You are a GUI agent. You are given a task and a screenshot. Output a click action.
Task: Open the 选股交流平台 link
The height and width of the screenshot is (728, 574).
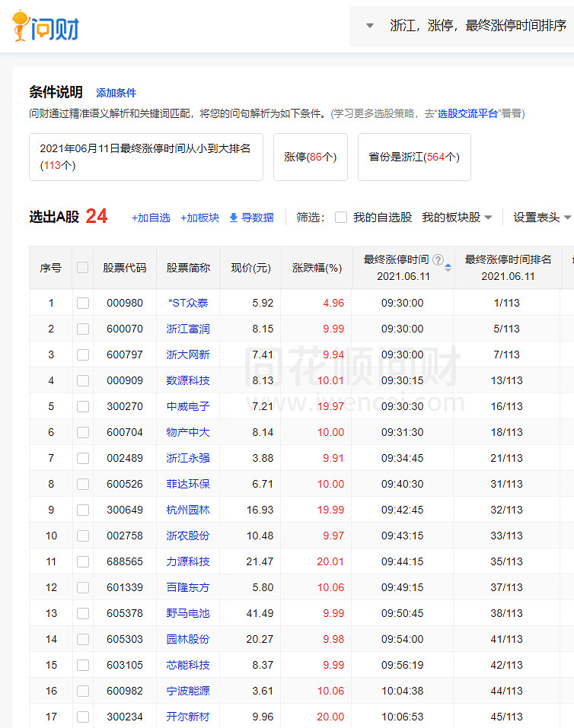click(467, 114)
